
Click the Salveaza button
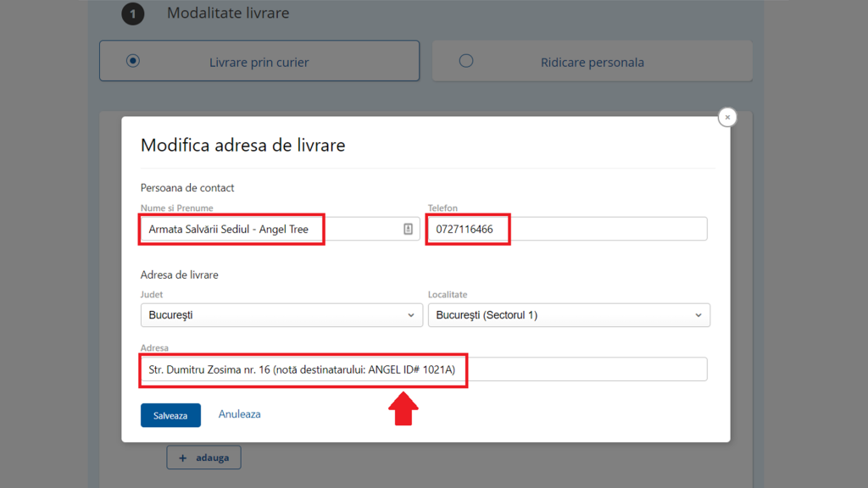170,415
